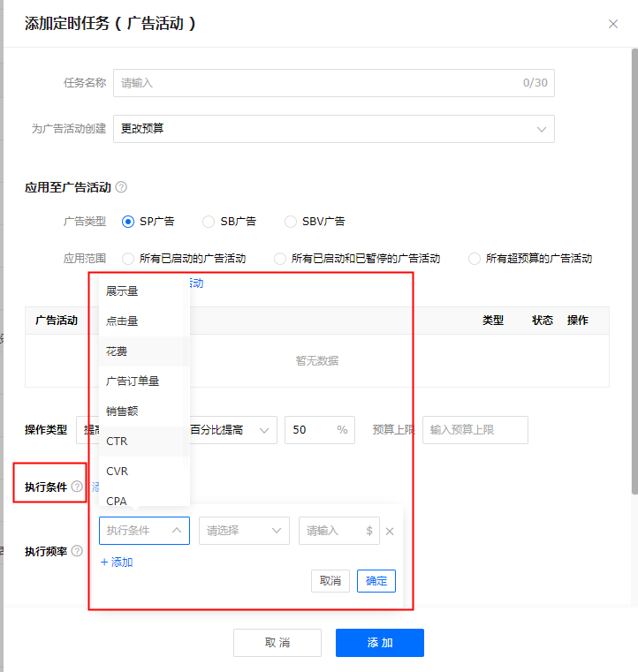Pick 花费 from the condition list
This screenshot has width=638, height=672.
pos(117,351)
